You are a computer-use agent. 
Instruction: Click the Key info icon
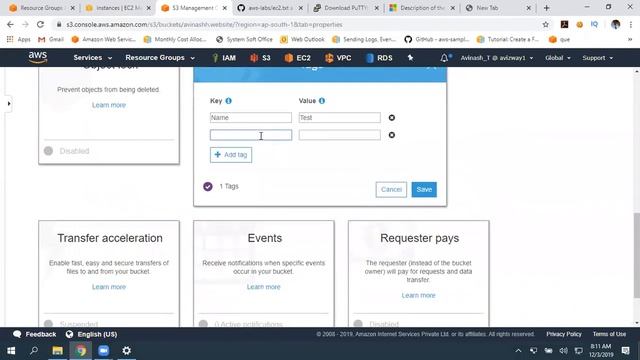pos(229,101)
